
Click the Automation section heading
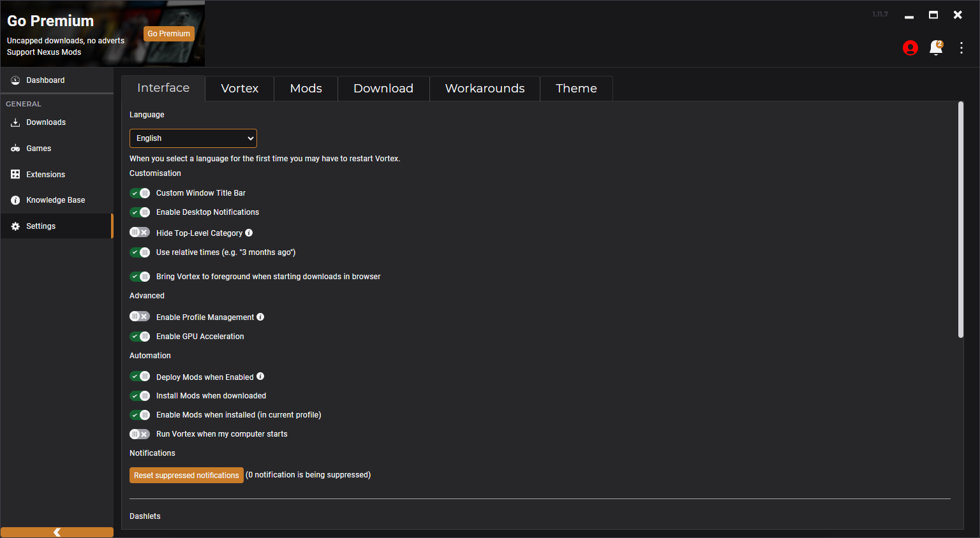(x=150, y=356)
